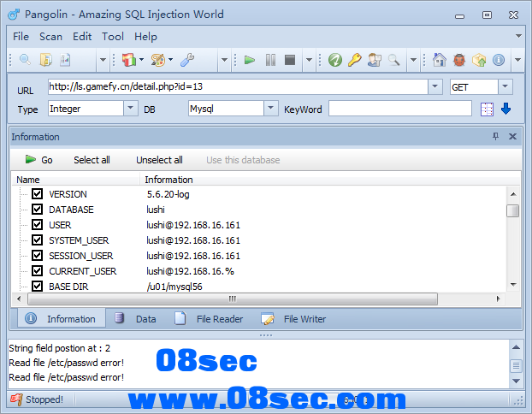Viewport: 532px width, 414px height.
Task: Click the Information column header
Action: pos(330,180)
